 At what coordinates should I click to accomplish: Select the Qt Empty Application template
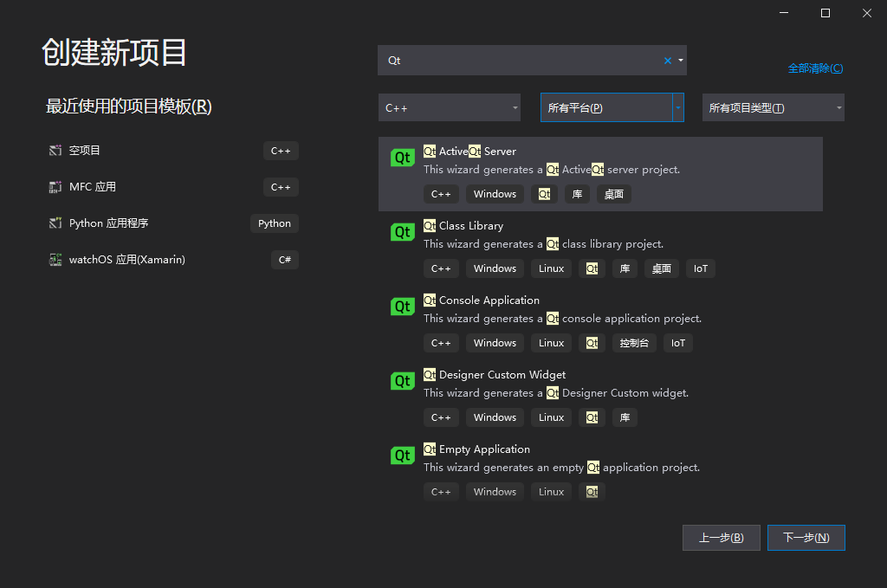click(600, 472)
